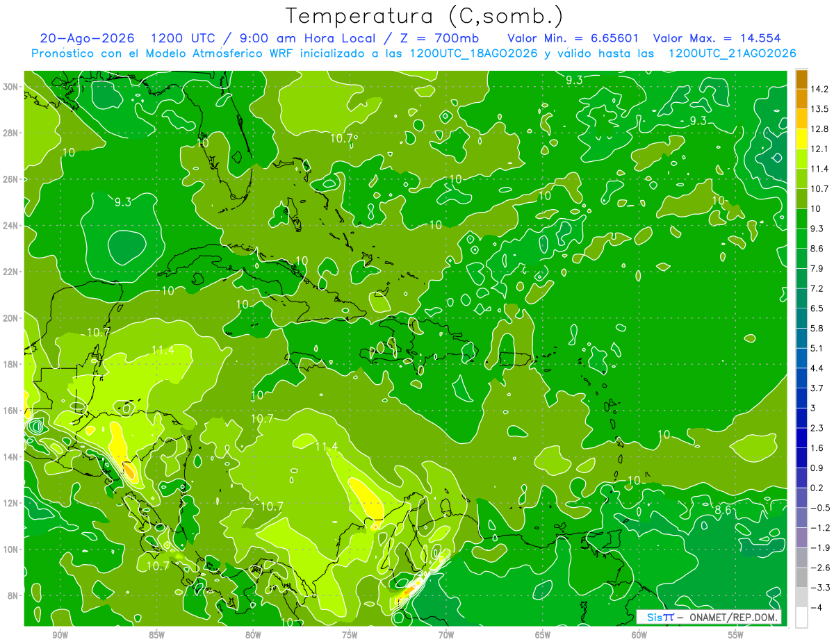Click the '14.2' color bar value
834x644 pixels.
coord(819,89)
